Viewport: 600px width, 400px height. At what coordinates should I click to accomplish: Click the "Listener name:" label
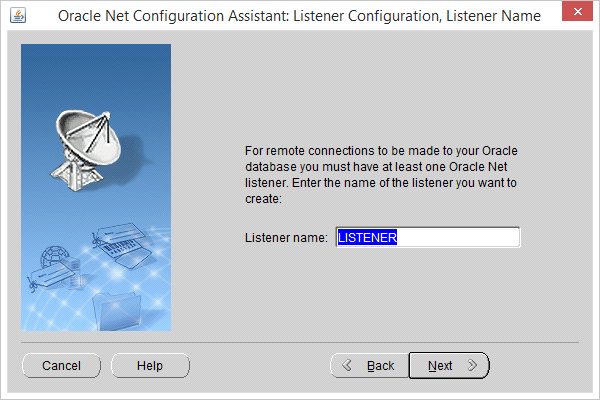(x=286, y=238)
